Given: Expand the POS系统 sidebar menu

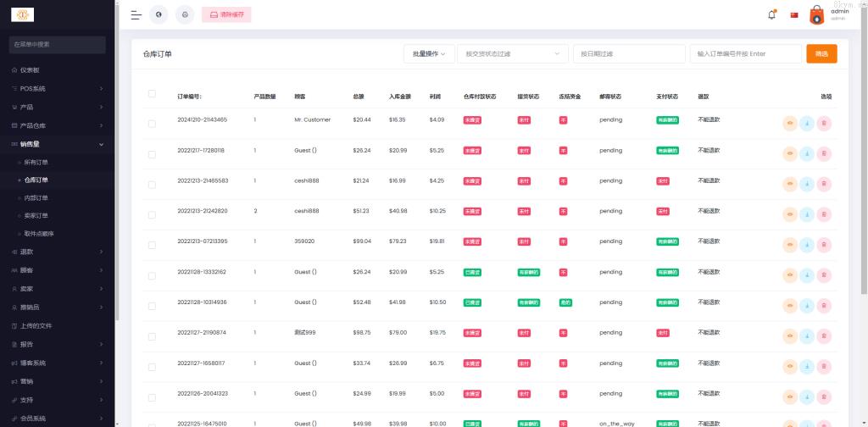Looking at the screenshot, I should [x=58, y=88].
